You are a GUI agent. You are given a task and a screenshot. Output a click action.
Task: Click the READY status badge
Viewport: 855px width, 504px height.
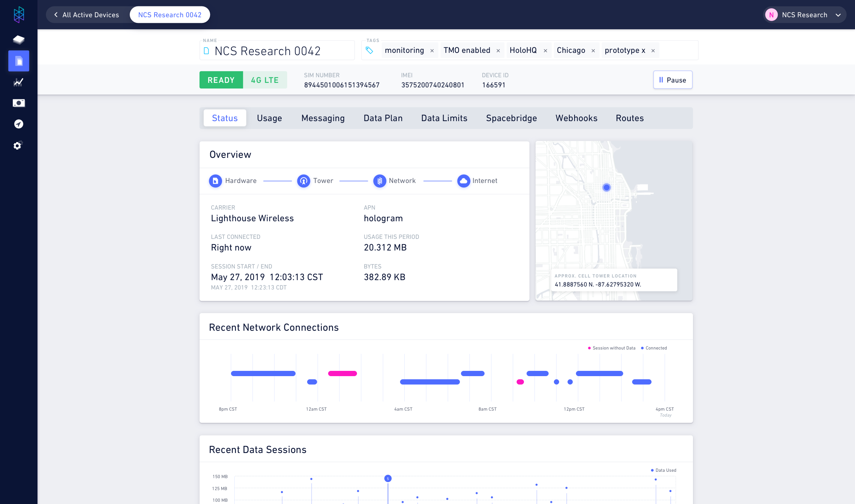[x=221, y=80]
